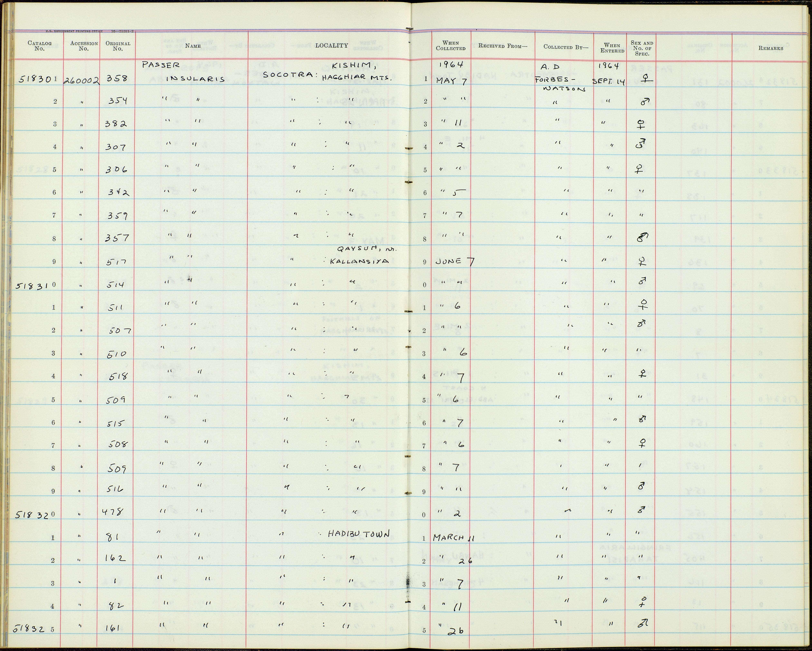Select original number 307
The height and width of the screenshot is (651, 812).
tap(115, 147)
